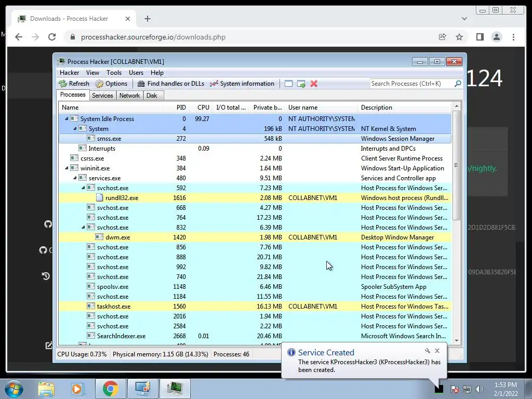Screen dimensions: 532x399
Task: Collapse the System process node
Action: point(75,129)
